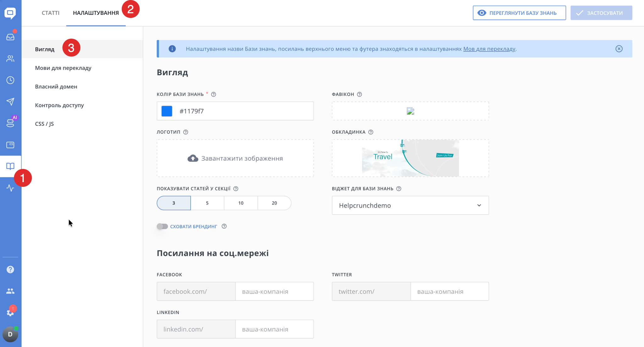Open the reports activity pulse icon
Screen dimensions: 644x347
10,188
